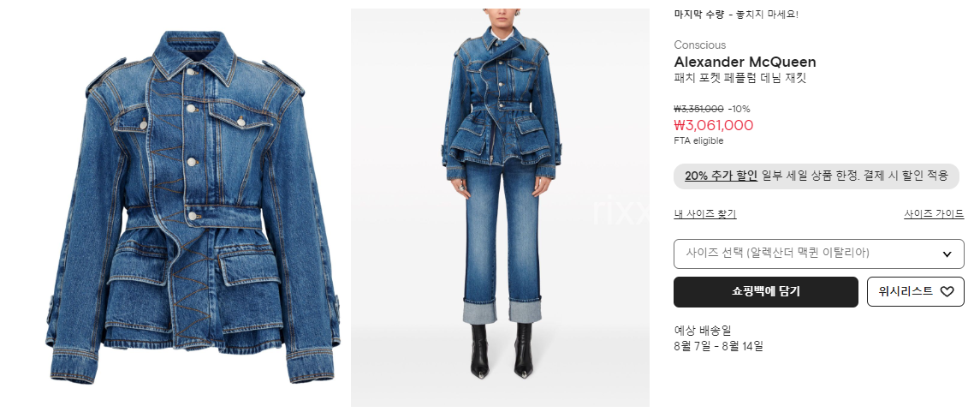This screenshot has height=412, width=980.
Task: Click the chevron arrow in the size selector
Action: point(947,254)
